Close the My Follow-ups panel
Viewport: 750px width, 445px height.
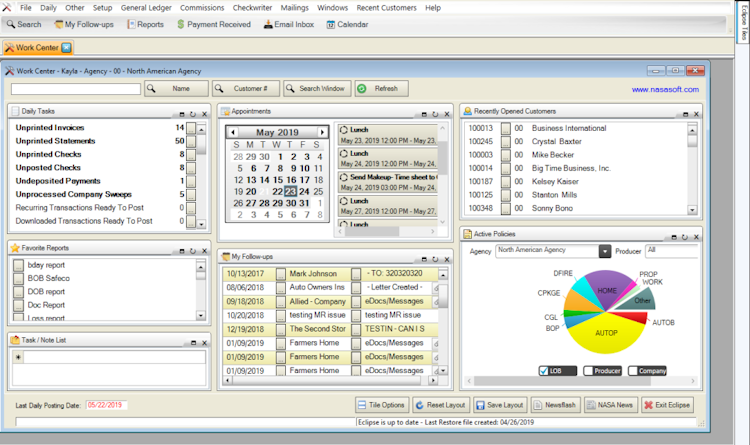pos(447,259)
